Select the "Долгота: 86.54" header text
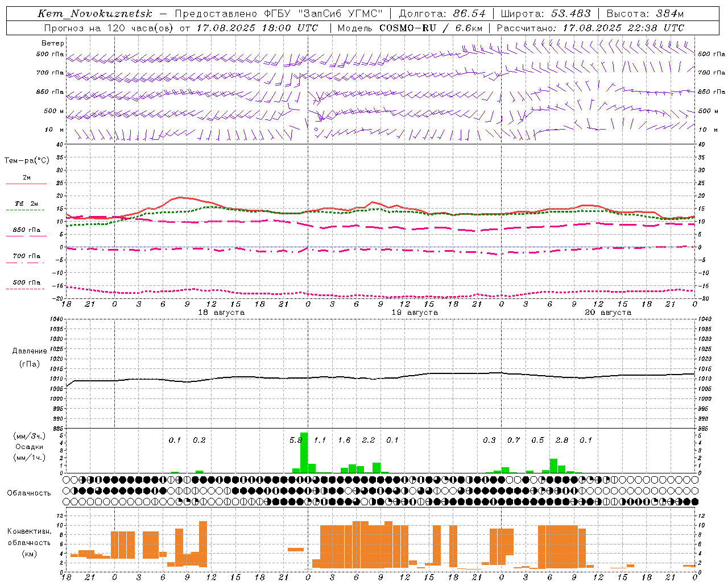This screenshot has height=582, width=728. (x=442, y=14)
